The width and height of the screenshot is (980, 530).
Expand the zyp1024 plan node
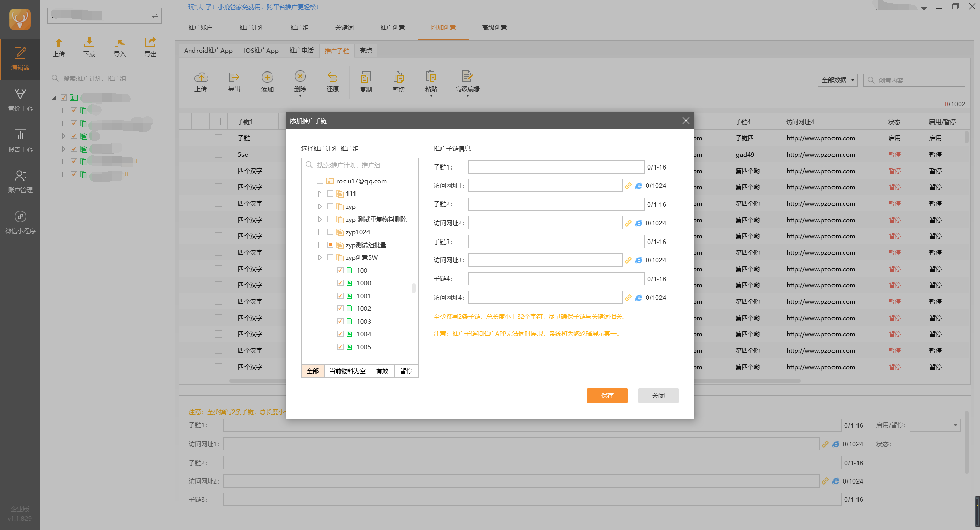(320, 232)
